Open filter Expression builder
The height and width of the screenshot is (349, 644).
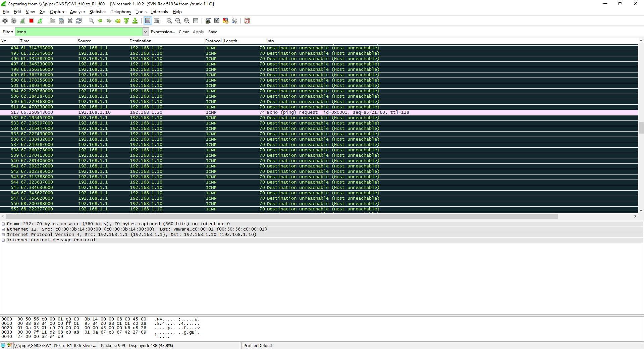coord(163,32)
